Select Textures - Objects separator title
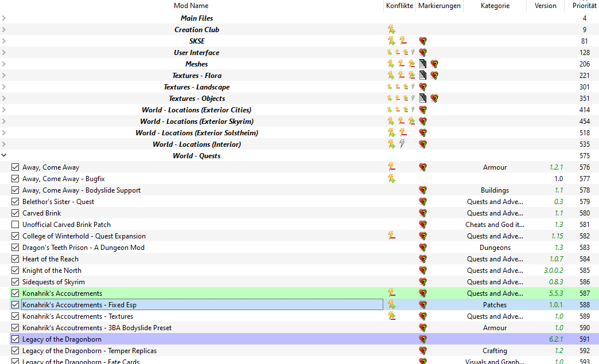 [197, 99]
